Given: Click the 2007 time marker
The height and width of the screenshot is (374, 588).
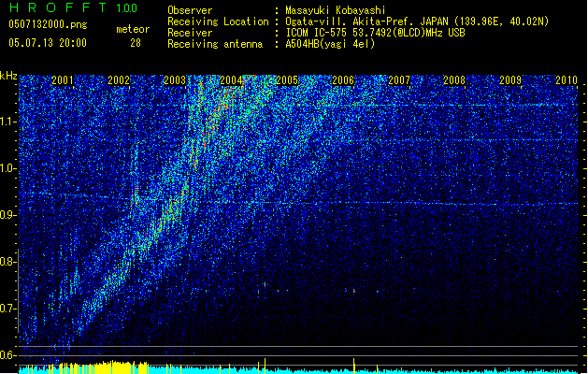Looking at the screenshot, I should (x=399, y=79).
